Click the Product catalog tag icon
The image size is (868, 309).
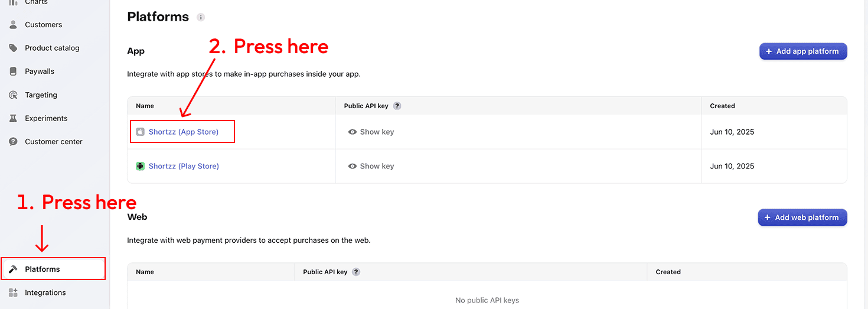coord(13,48)
